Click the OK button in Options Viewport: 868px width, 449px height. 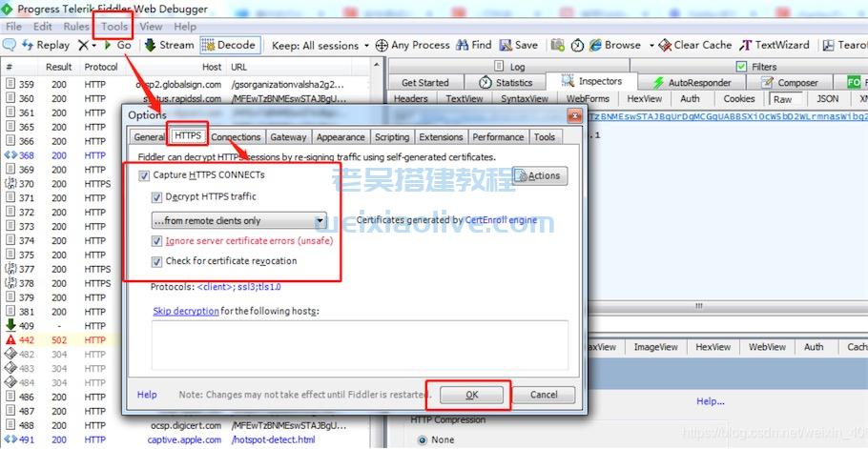click(x=470, y=395)
